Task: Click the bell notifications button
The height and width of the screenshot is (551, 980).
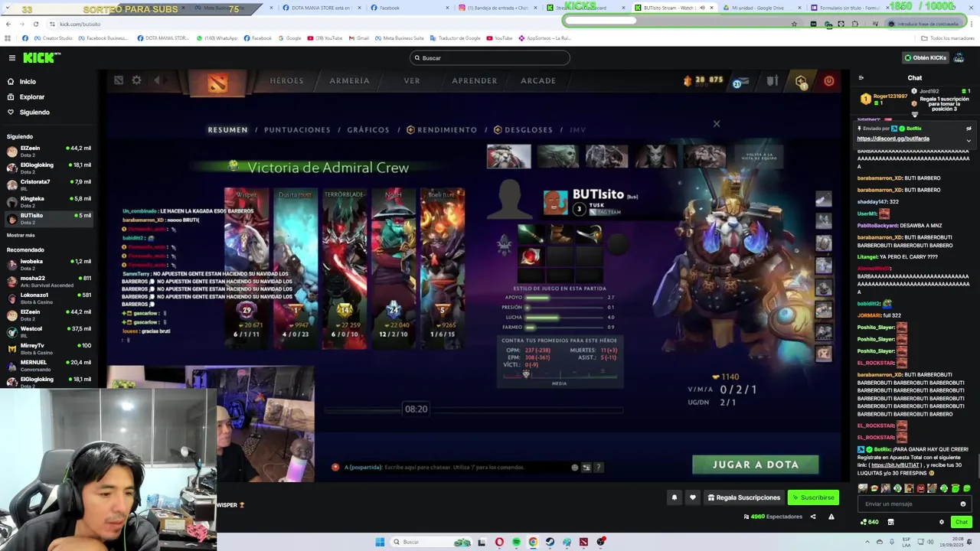Action: point(675,497)
